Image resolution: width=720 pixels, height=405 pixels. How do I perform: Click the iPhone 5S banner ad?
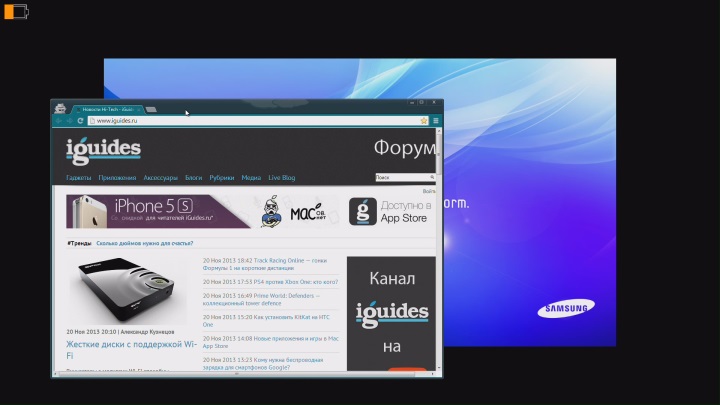tap(158, 211)
